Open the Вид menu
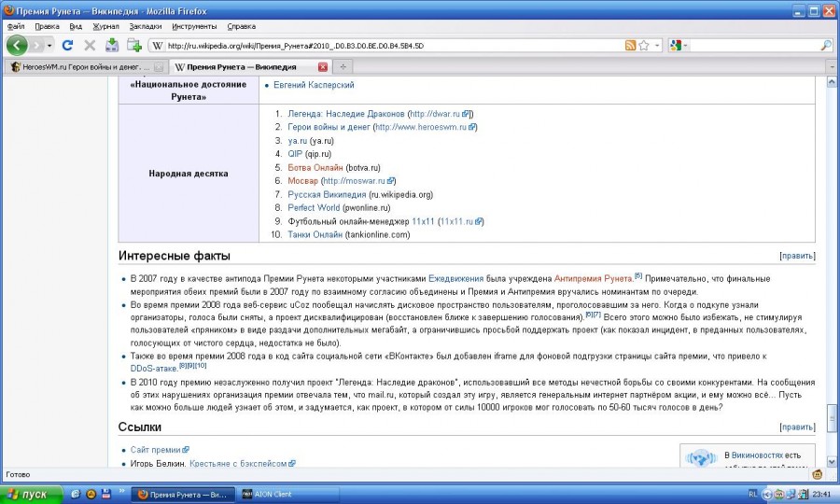 [x=76, y=26]
